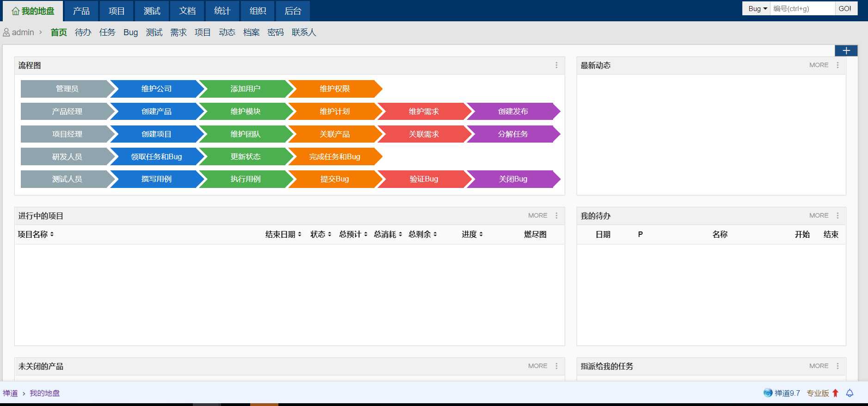868x406 pixels.
Task: Sort by 项目名称 column
Action: click(x=36, y=234)
